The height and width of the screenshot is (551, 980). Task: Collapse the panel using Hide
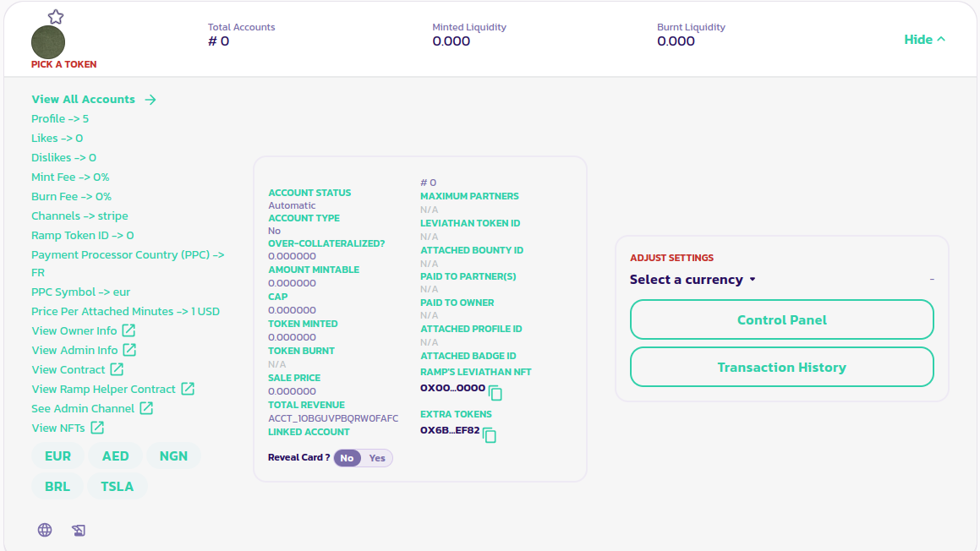pos(924,40)
